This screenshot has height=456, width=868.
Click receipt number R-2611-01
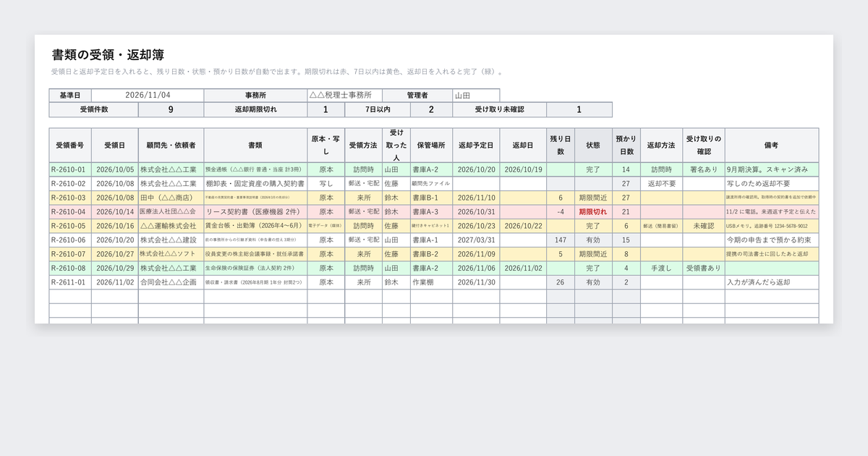70,282
